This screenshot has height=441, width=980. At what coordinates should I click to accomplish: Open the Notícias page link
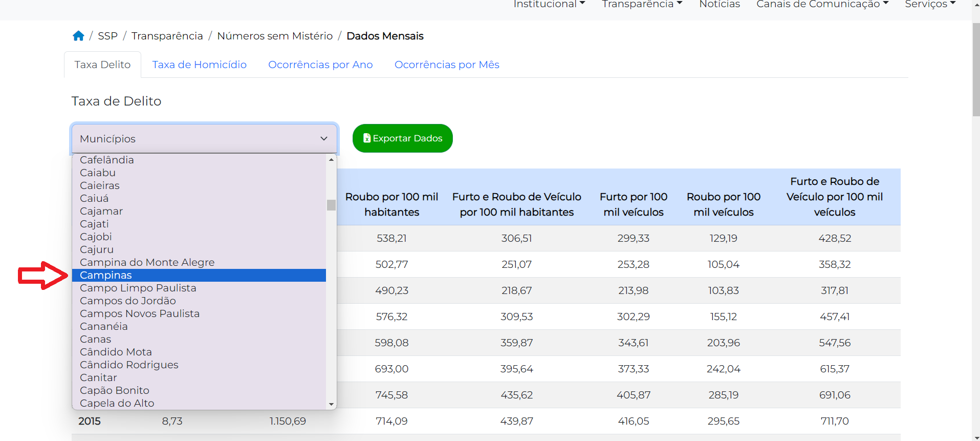pyautogui.click(x=719, y=5)
